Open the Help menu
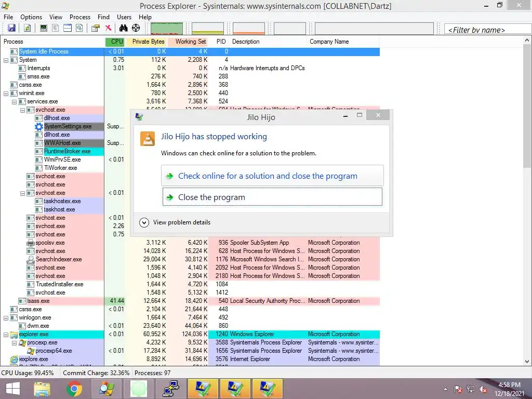The height and width of the screenshot is (399, 532). [145, 17]
